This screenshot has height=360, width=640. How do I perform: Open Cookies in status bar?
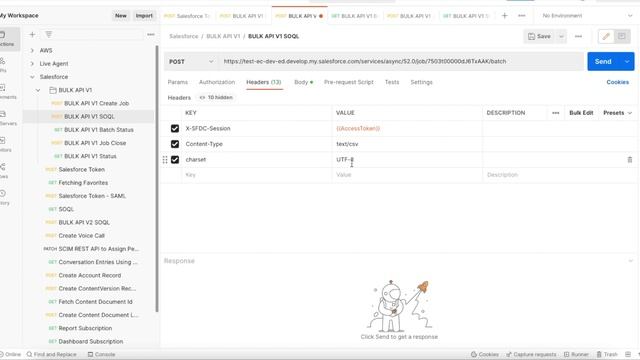point(484,354)
